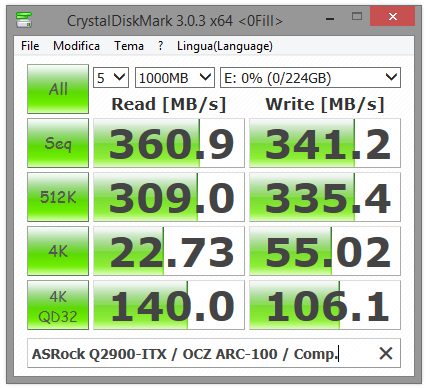430x388 pixels.
Task: Click the CrystalDiskMark 3.0.3 x64 title text
Action: [x=175, y=21]
